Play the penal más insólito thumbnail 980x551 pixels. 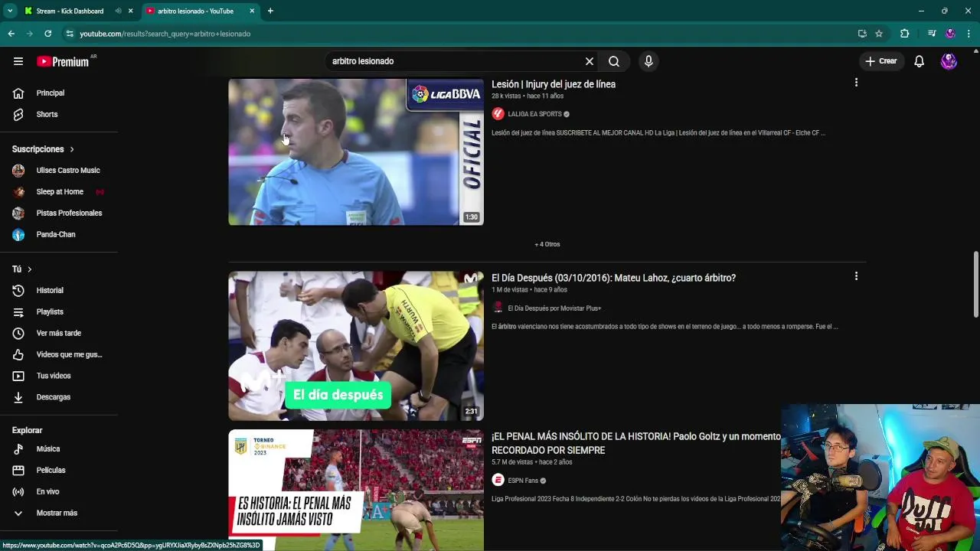click(356, 491)
